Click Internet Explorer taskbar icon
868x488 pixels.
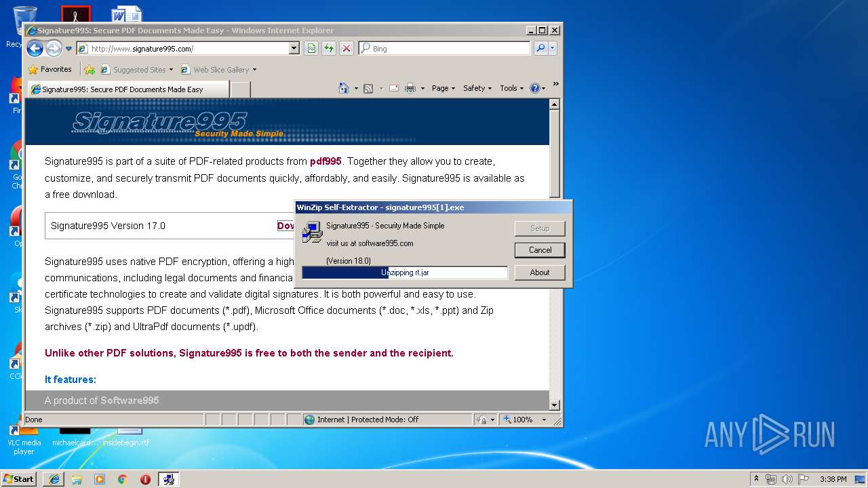click(x=54, y=479)
